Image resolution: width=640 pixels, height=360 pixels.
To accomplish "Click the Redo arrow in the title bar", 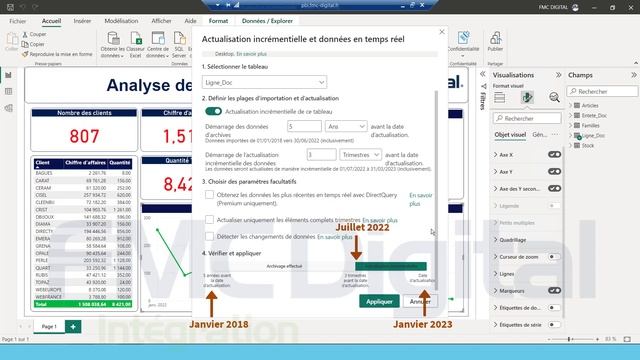I will [35, 7].
